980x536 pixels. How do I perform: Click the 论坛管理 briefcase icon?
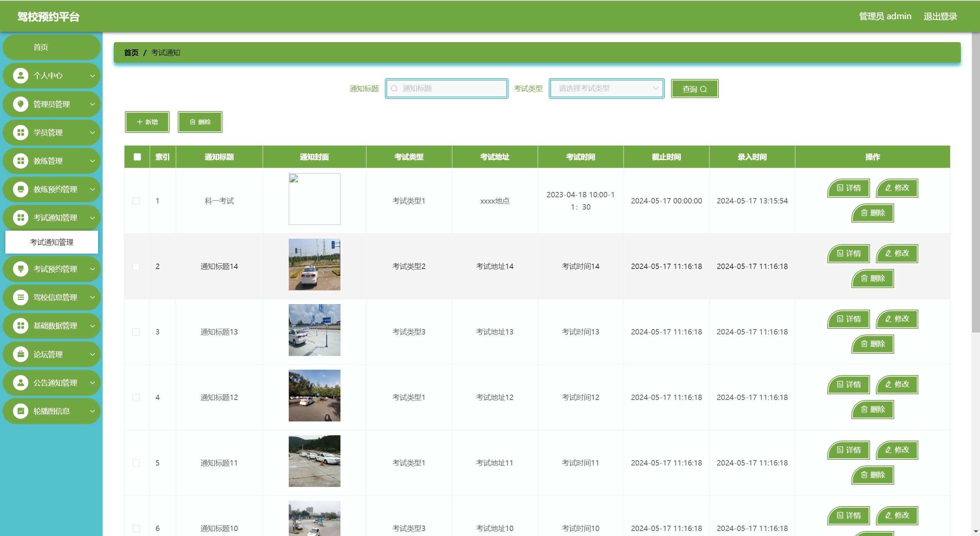[21, 354]
